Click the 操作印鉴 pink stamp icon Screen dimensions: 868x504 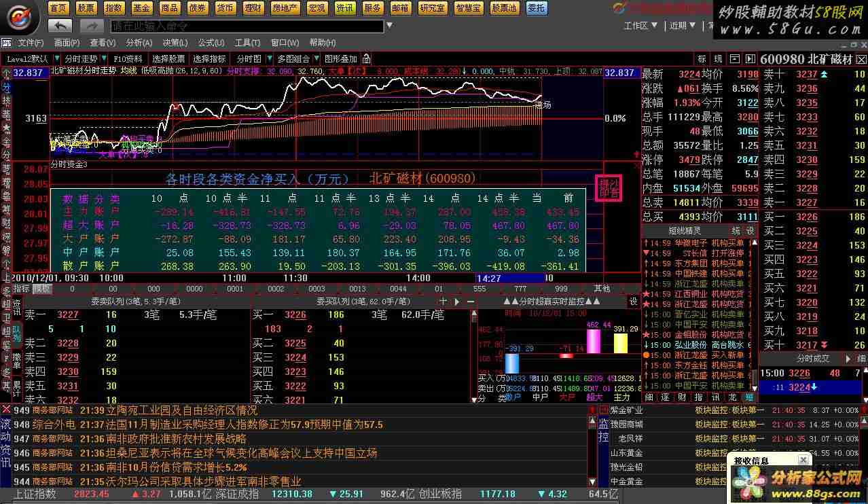[x=609, y=187]
